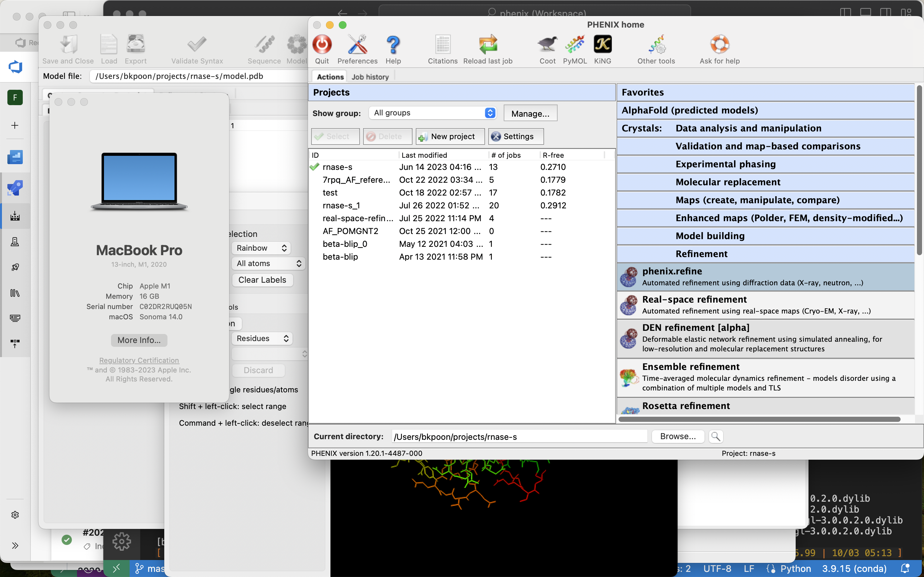This screenshot has width=924, height=577.
Task: Expand Molecular replacement category
Action: pos(728,182)
